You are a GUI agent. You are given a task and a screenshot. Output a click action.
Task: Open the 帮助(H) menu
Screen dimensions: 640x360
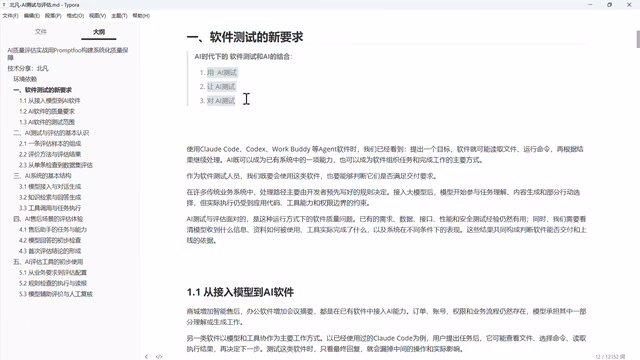pos(141,16)
